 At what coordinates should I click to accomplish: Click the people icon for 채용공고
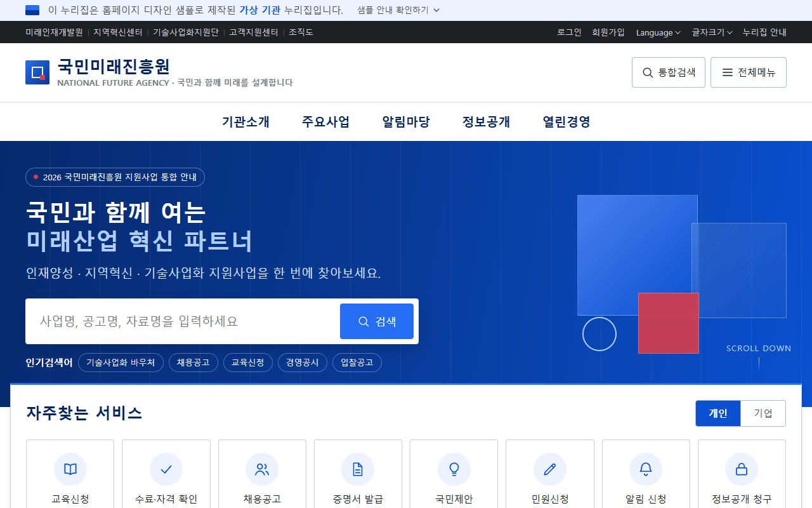[x=262, y=469]
